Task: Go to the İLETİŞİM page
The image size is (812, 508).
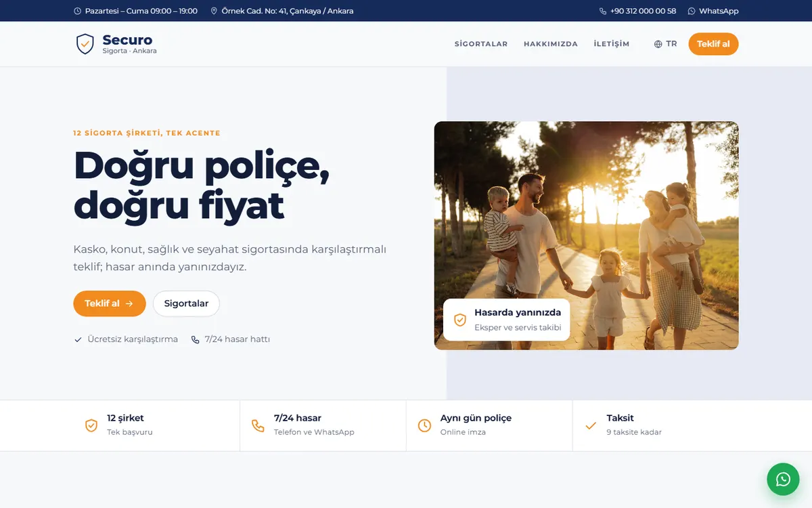Action: 612,44
